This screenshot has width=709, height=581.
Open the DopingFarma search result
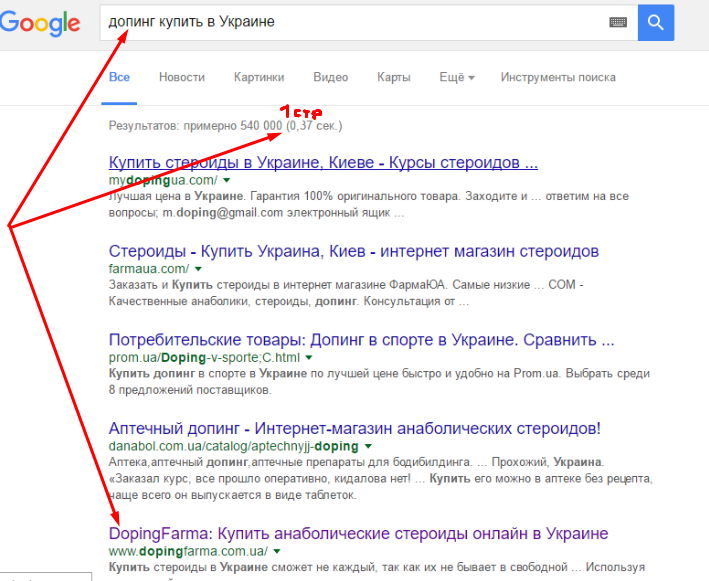pyautogui.click(x=358, y=534)
